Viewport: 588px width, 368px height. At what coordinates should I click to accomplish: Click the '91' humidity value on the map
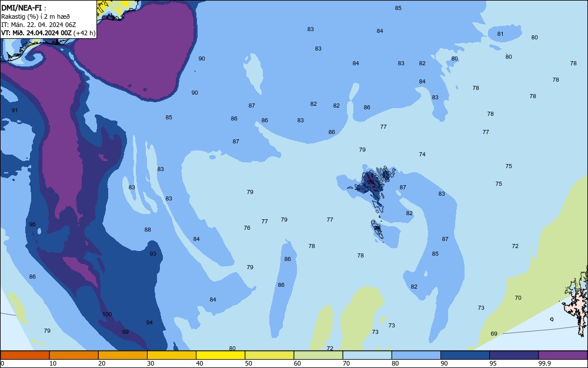coord(15,110)
